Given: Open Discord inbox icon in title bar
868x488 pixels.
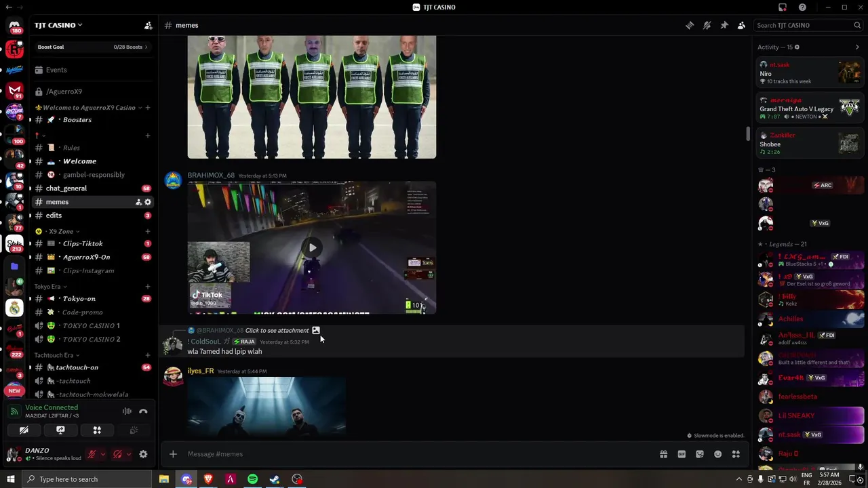Looking at the screenshot, I should pyautogui.click(x=783, y=7).
